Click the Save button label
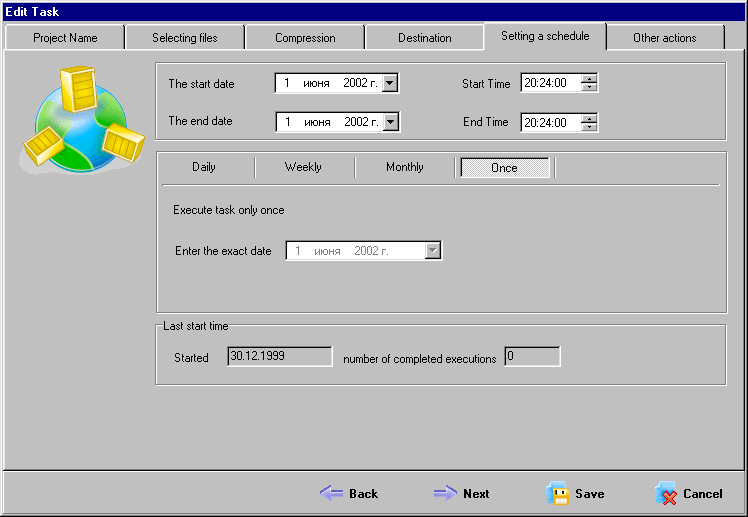Image resolution: width=748 pixels, height=517 pixels. (x=590, y=494)
